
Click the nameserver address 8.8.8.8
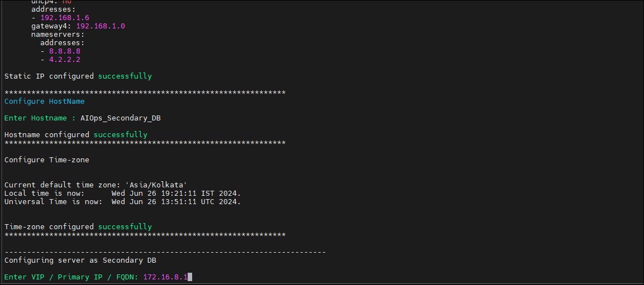coord(65,51)
